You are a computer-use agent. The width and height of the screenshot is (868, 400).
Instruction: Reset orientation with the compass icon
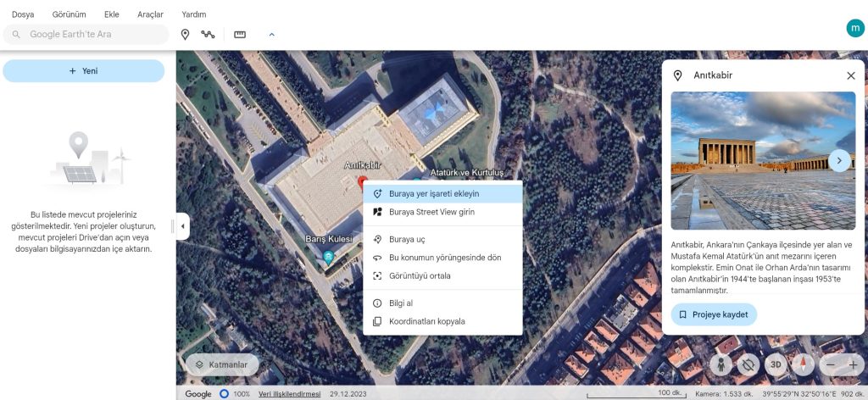click(x=804, y=364)
